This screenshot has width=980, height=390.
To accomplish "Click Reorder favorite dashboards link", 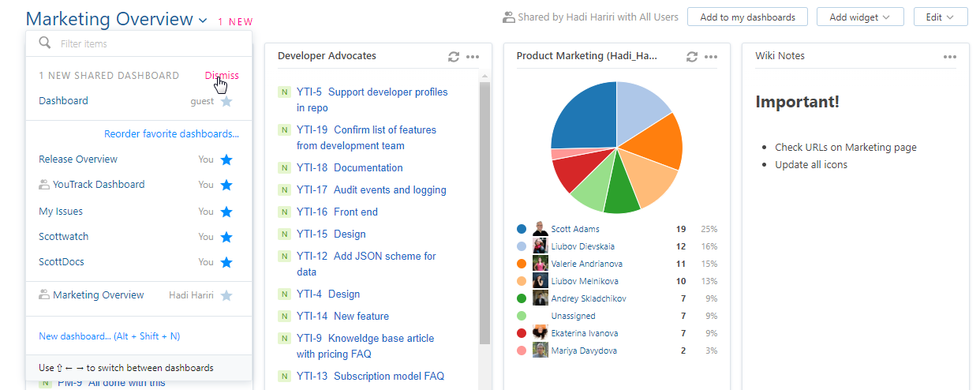I will pos(171,134).
